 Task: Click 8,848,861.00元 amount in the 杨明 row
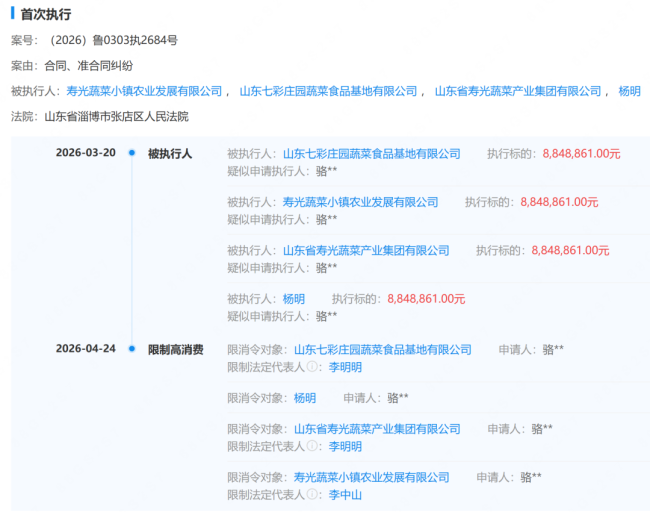tap(426, 299)
